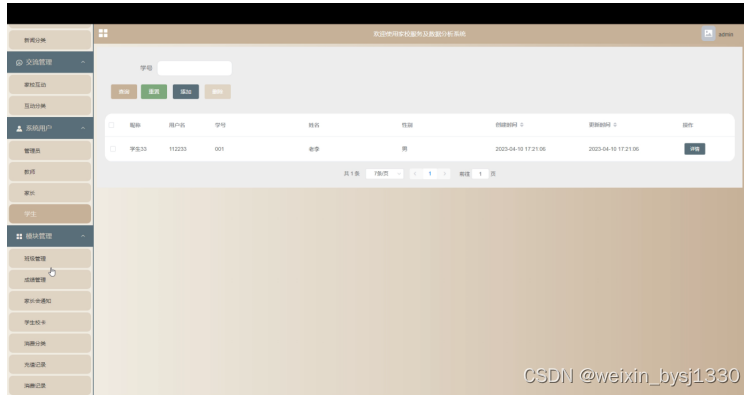Sort the 更新时间 column by its arrows
Viewport: 756px width, 396px height.
[x=615, y=125]
